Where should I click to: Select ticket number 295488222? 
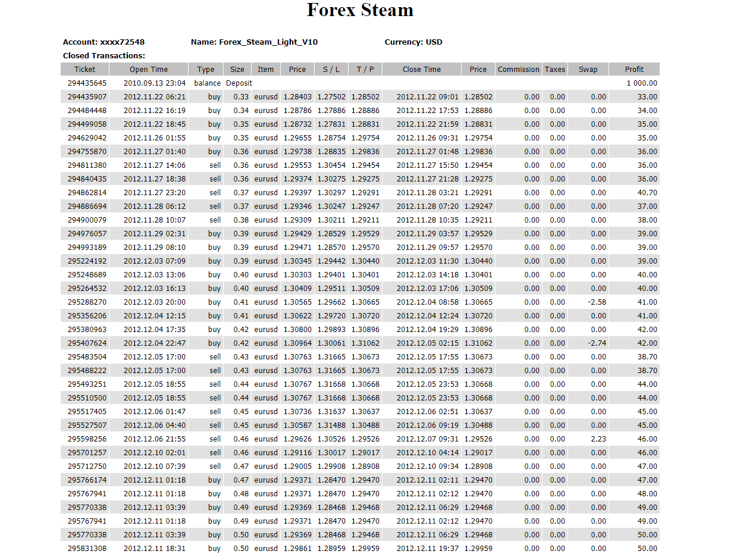pos(87,371)
